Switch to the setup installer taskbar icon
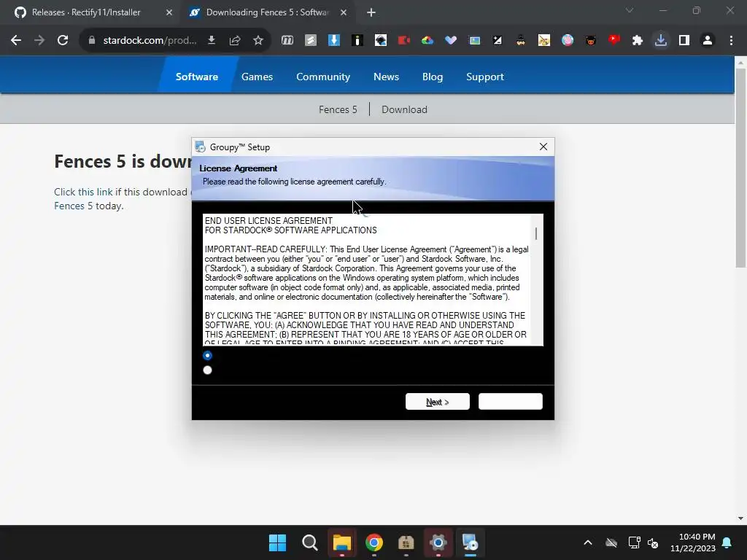 click(471, 542)
